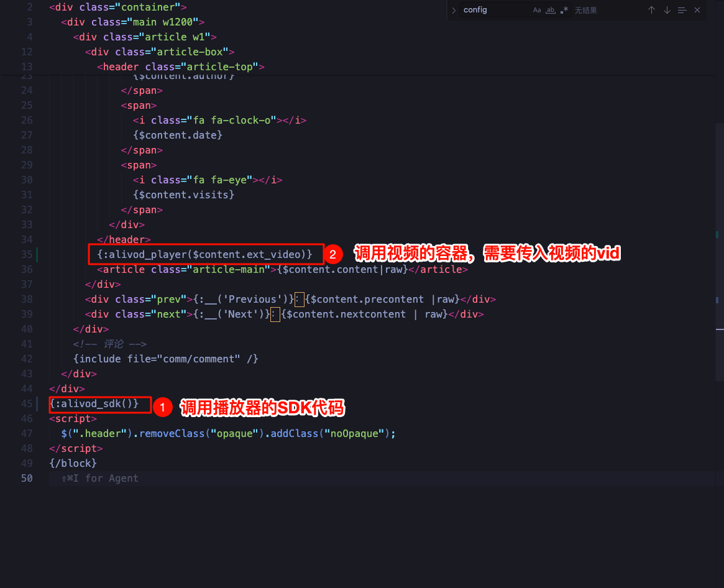Toggle Match Case in find widget
This screenshot has height=588, width=724.
click(537, 10)
